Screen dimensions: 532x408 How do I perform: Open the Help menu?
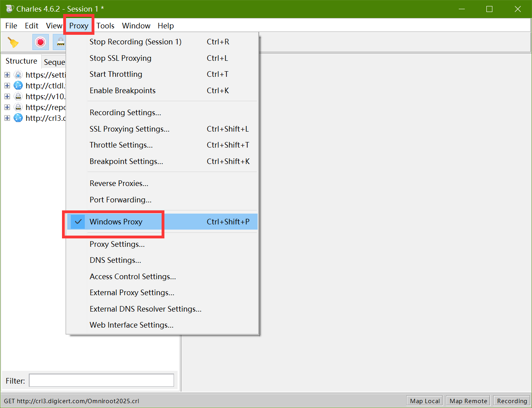tap(166, 26)
